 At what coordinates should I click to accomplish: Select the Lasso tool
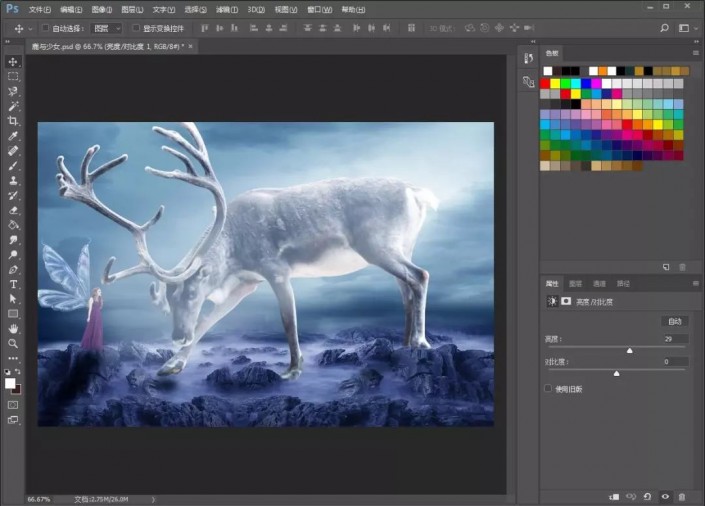pyautogui.click(x=13, y=91)
